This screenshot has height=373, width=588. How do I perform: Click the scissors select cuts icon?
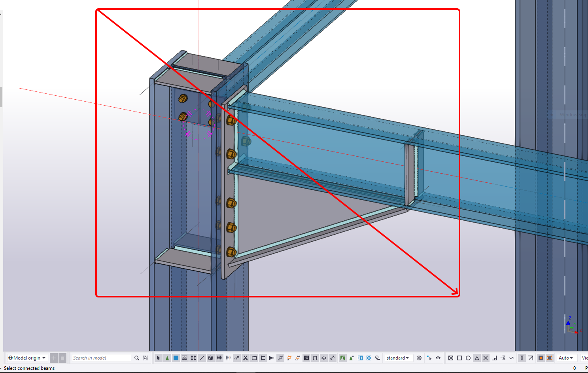pyautogui.click(x=246, y=358)
